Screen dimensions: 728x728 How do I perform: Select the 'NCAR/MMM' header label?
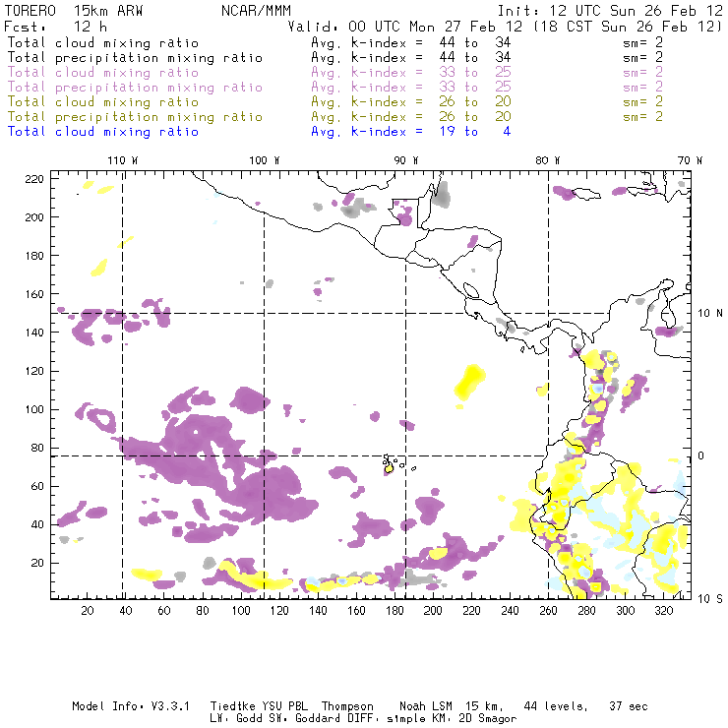(x=257, y=11)
